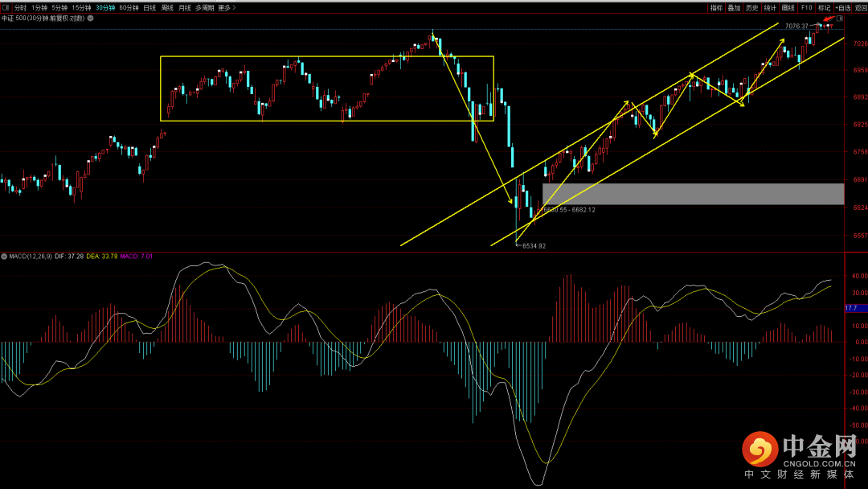Click the panel layout icon at top-left
This screenshot has width=868, height=489.
pos(5,7)
